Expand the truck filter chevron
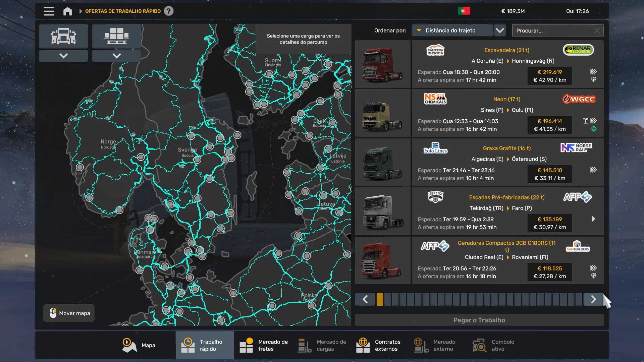The height and width of the screenshot is (362, 644). click(63, 56)
